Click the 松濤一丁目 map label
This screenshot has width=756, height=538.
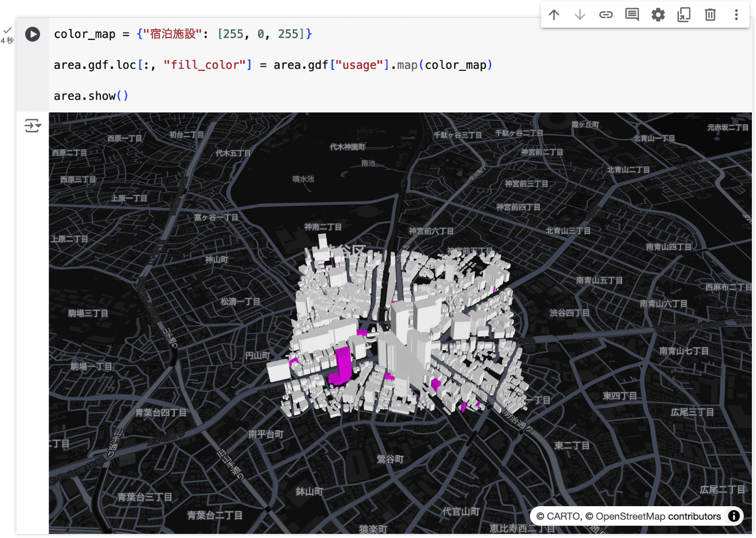pyautogui.click(x=240, y=301)
